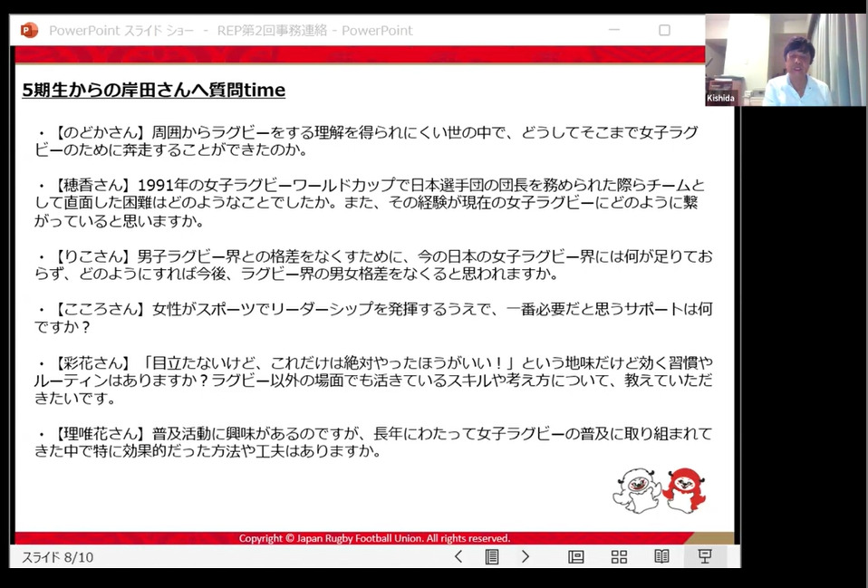Screen dimensions: 868x588
Task: Switch to Slide Sorter view
Action: pos(619,556)
